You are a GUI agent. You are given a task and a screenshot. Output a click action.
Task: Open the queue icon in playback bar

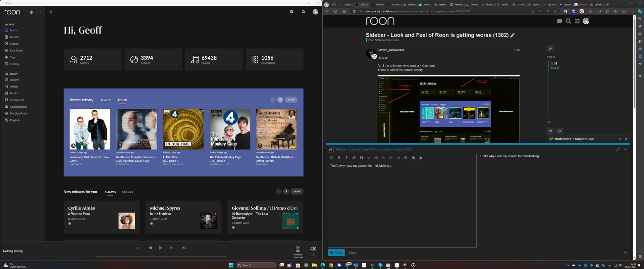184,248
